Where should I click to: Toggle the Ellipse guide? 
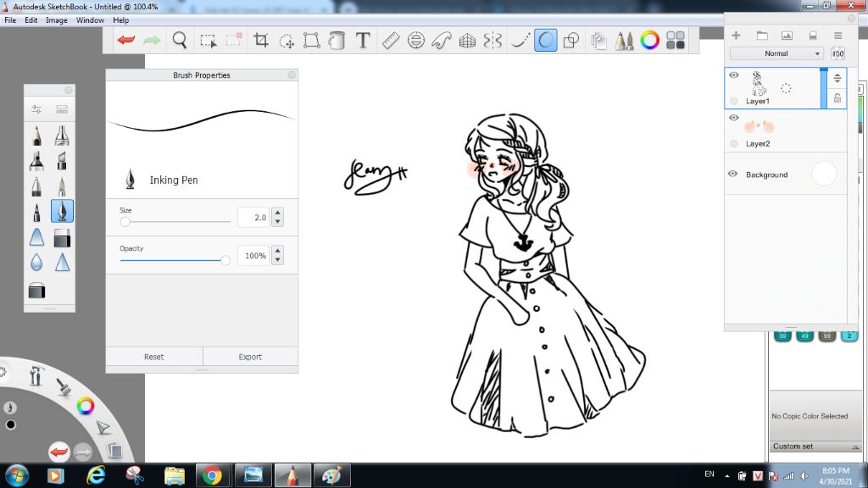pyautogui.click(x=415, y=40)
